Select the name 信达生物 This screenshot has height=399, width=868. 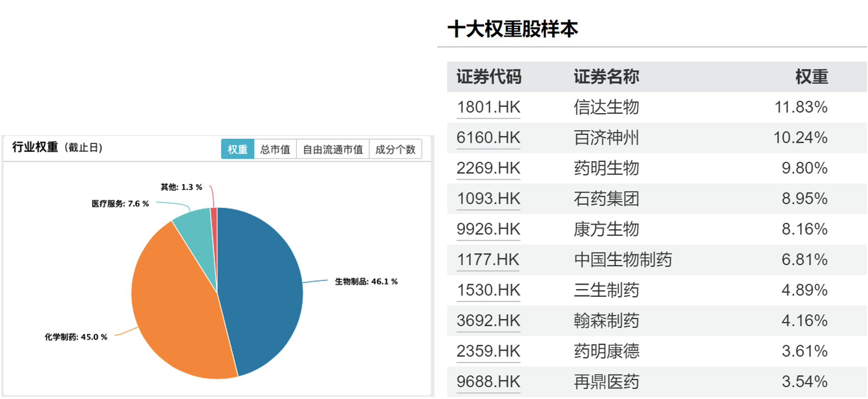coord(606,107)
